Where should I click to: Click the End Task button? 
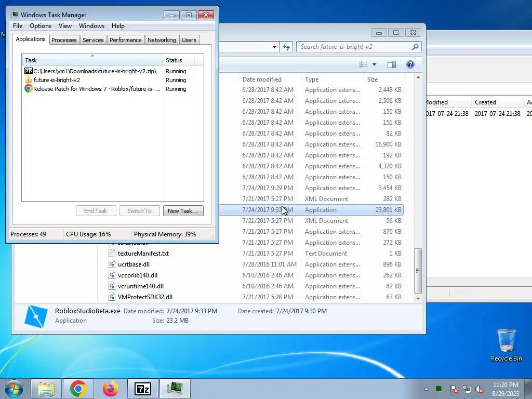pos(96,211)
